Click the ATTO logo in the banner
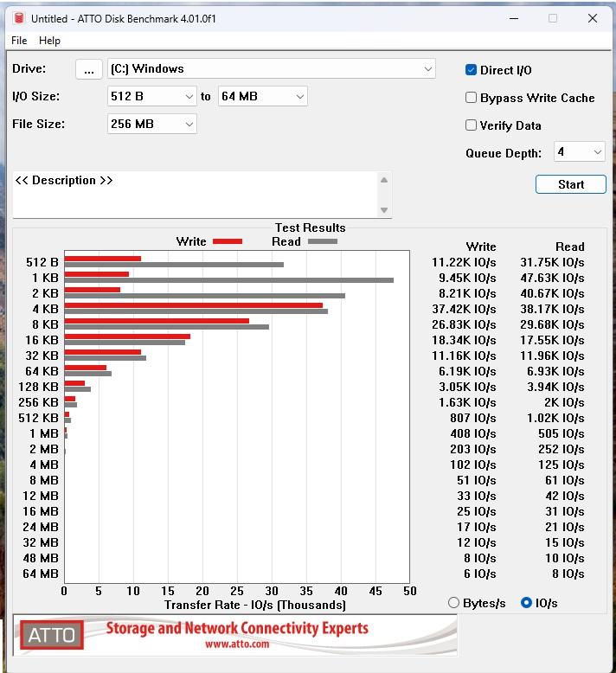Image resolution: width=616 pixels, height=673 pixels. 52,635
